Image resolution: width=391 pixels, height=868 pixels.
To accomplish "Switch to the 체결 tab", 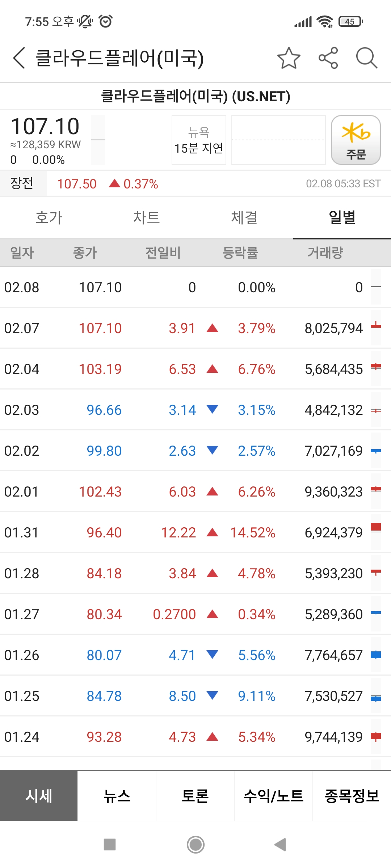I will coord(244,218).
